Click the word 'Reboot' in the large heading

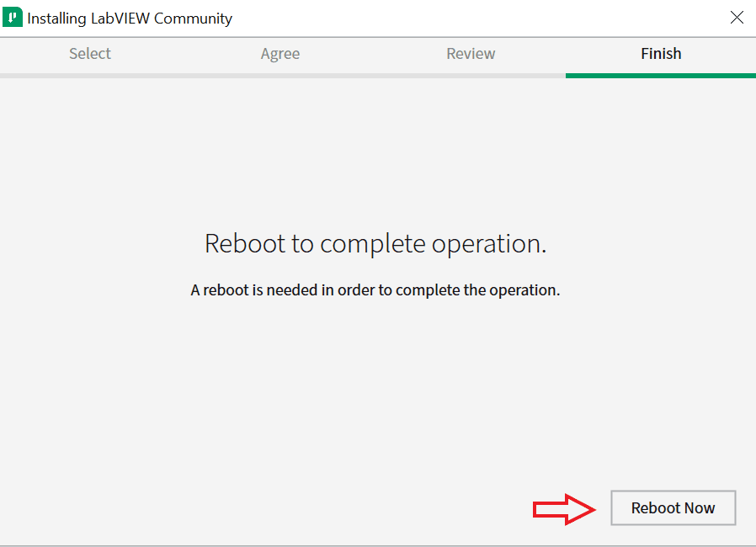click(245, 243)
